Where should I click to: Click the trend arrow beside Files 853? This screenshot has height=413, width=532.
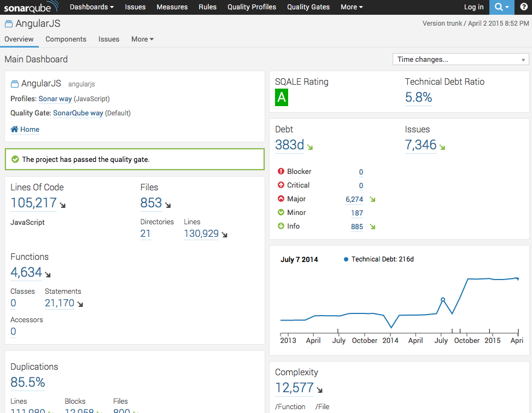168,205
